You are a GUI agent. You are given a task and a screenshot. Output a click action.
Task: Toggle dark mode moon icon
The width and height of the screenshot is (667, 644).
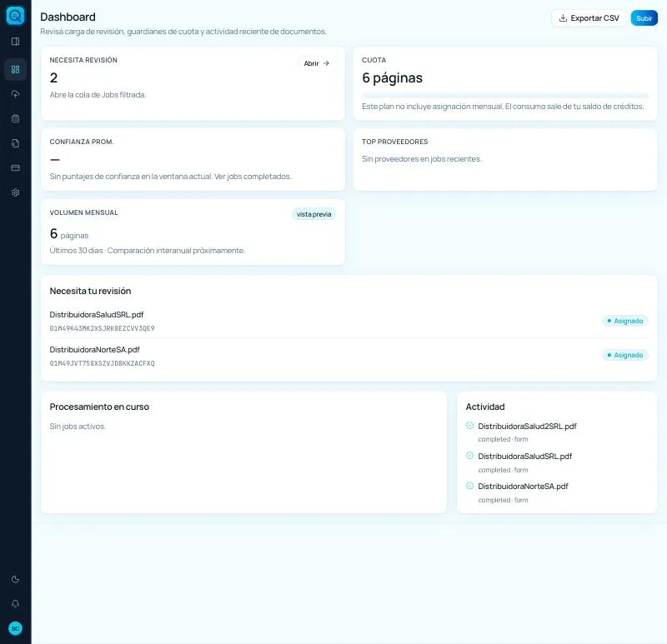(15, 579)
